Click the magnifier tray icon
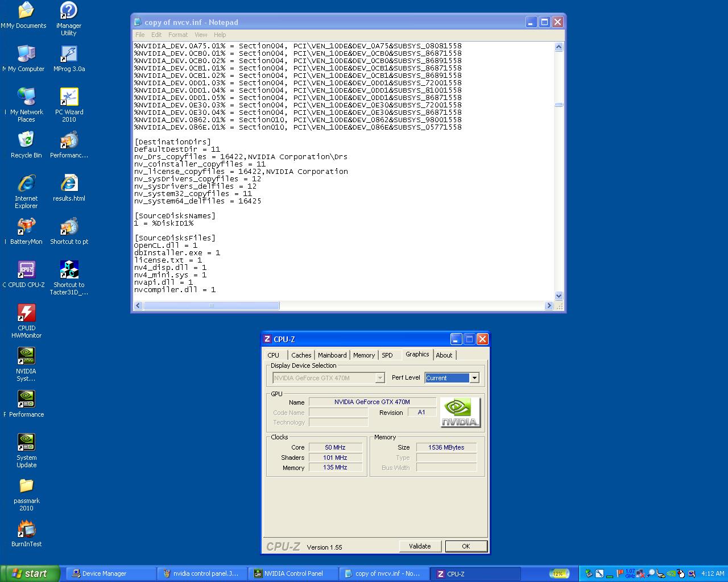Image resolution: width=728 pixels, height=582 pixels. [651, 573]
